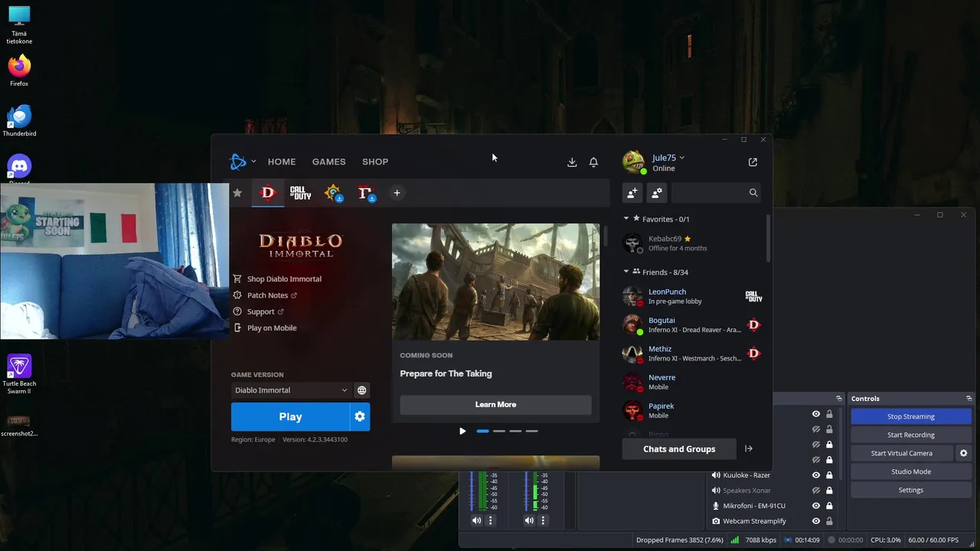Click the plus icon to add a game
This screenshot has height=551, width=980.
[x=397, y=193]
